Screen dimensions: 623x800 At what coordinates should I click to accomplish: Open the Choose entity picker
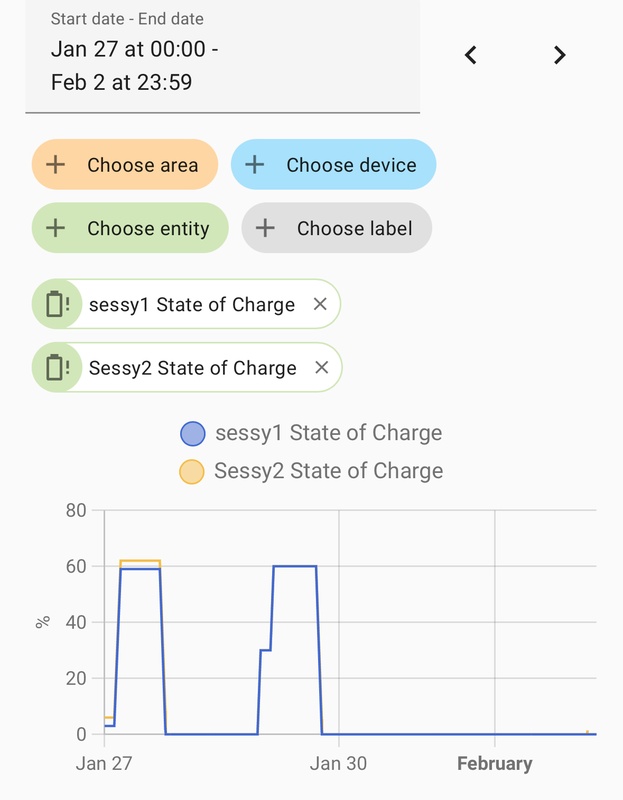(130, 228)
